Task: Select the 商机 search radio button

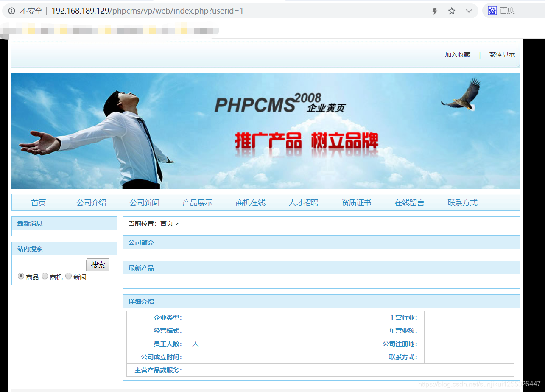Action: [x=45, y=276]
